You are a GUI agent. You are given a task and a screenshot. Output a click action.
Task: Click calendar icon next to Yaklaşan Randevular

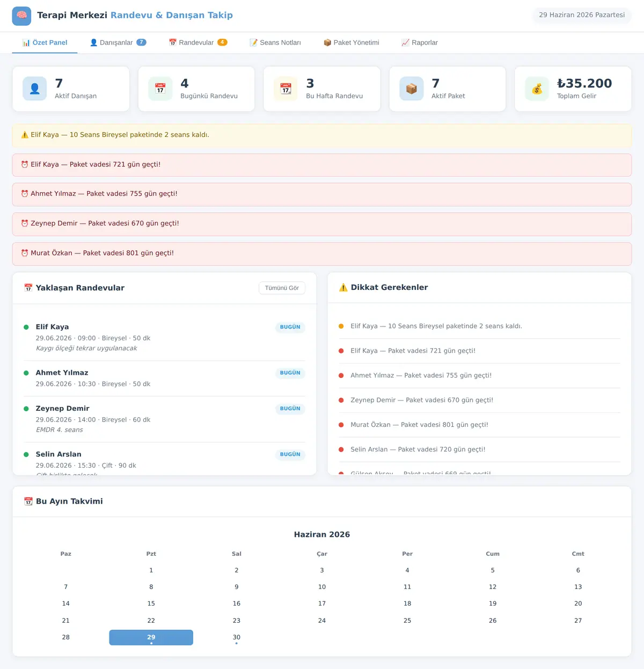(28, 288)
